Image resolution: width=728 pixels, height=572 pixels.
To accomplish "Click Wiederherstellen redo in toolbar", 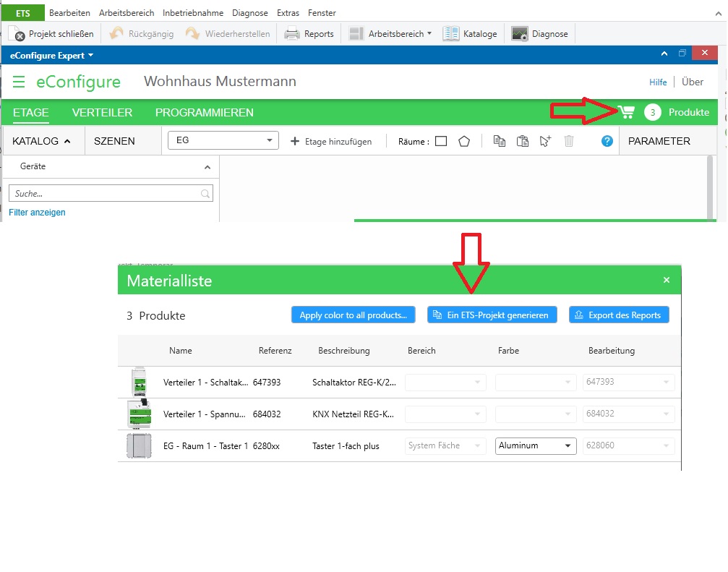I will 228,34.
